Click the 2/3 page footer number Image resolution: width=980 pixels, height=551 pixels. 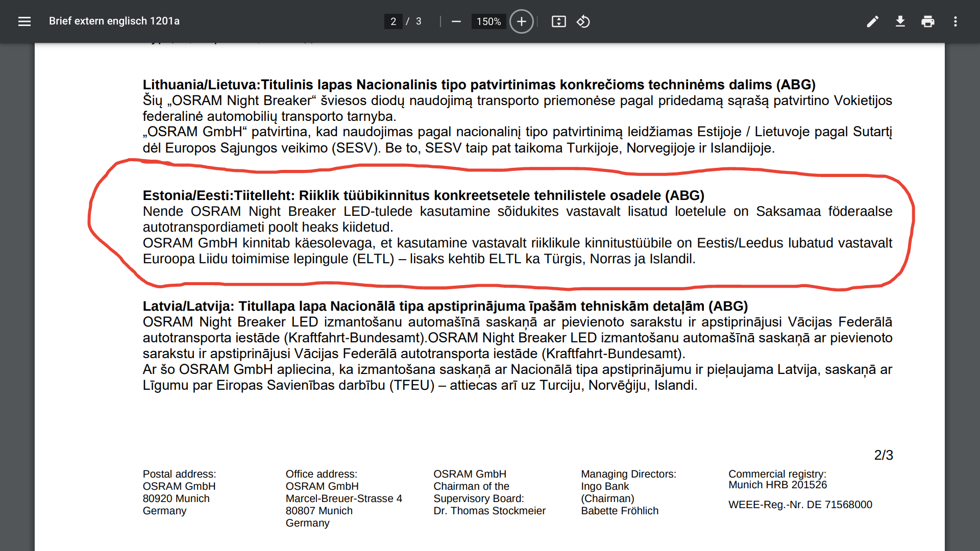(x=883, y=455)
